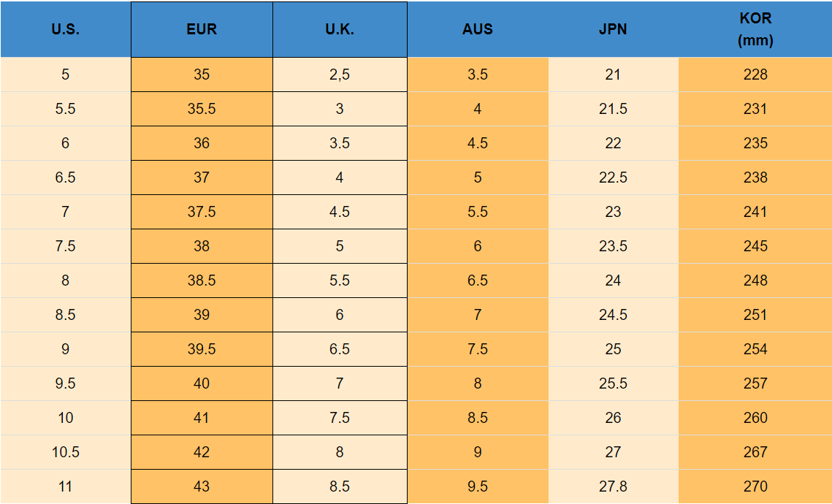The width and height of the screenshot is (832, 504).
Task: Click JPN value 23.5 cell
Action: click(x=613, y=246)
